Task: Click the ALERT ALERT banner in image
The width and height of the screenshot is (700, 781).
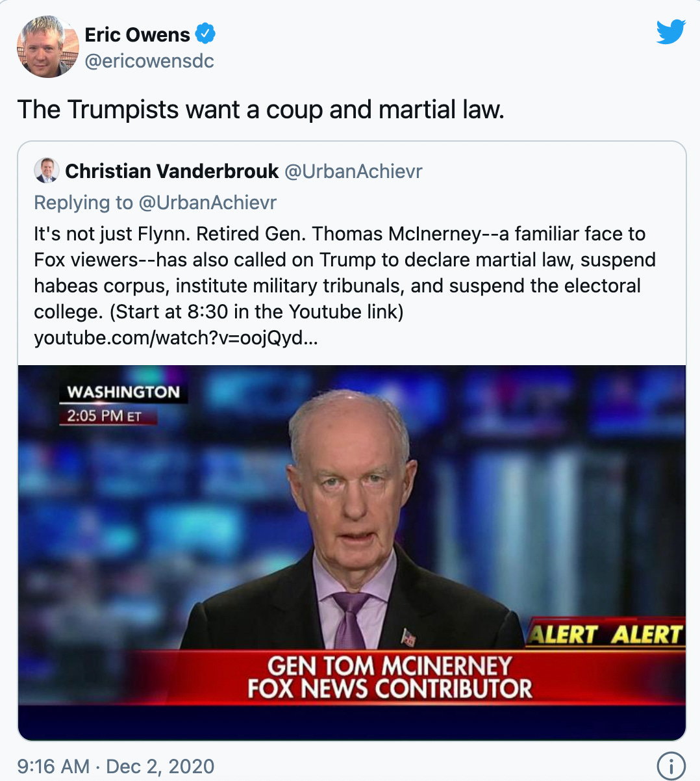Action: click(x=605, y=634)
